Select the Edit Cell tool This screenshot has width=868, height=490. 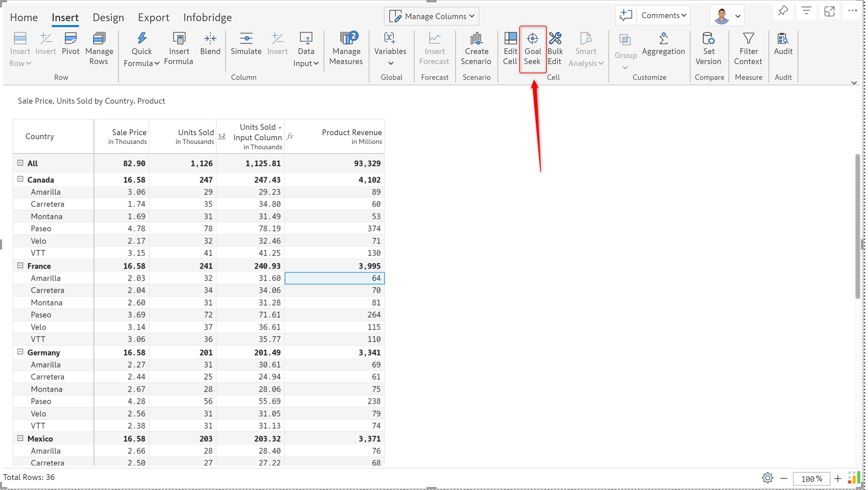510,49
